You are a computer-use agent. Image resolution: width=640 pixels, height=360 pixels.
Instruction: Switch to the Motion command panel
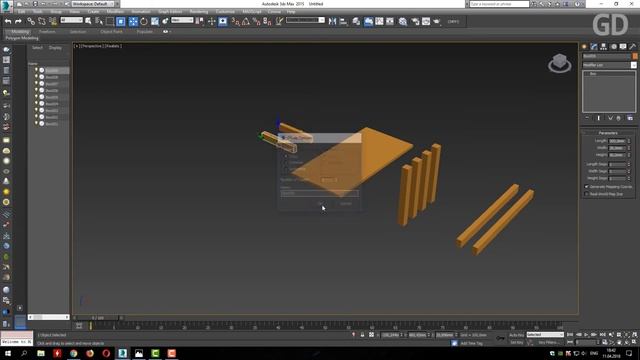613,47
